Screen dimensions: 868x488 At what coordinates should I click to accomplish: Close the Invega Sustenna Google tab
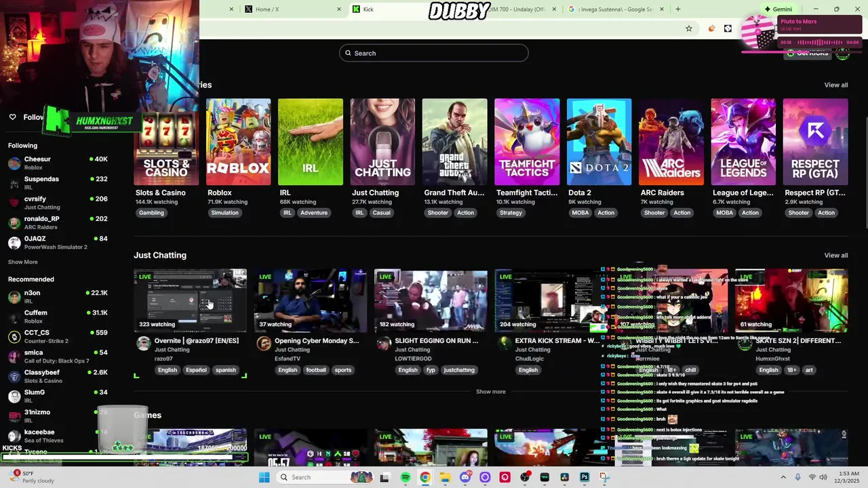pyautogui.click(x=661, y=9)
